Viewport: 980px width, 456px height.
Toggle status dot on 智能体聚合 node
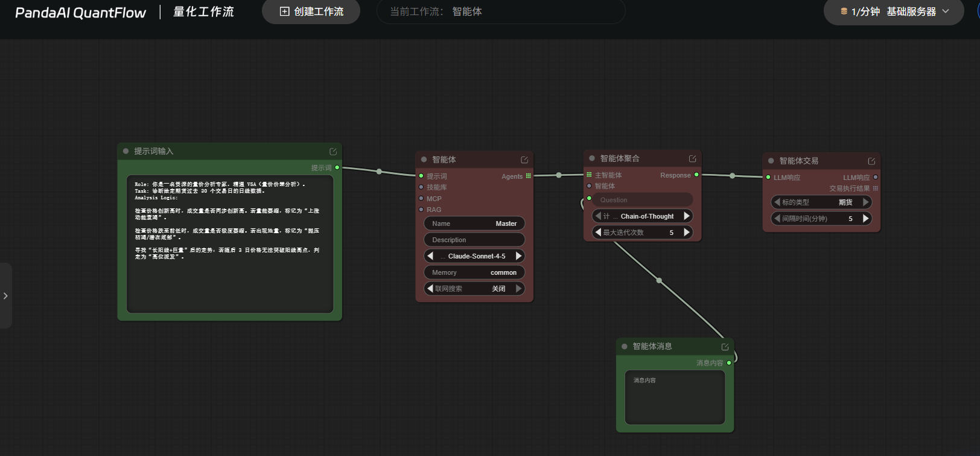[x=592, y=158]
